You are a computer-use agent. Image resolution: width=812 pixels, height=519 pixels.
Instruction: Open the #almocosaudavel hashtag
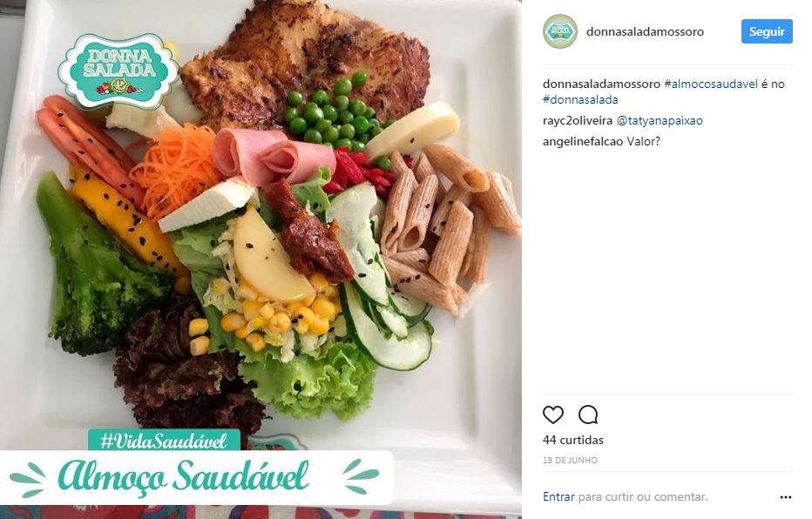tap(711, 84)
